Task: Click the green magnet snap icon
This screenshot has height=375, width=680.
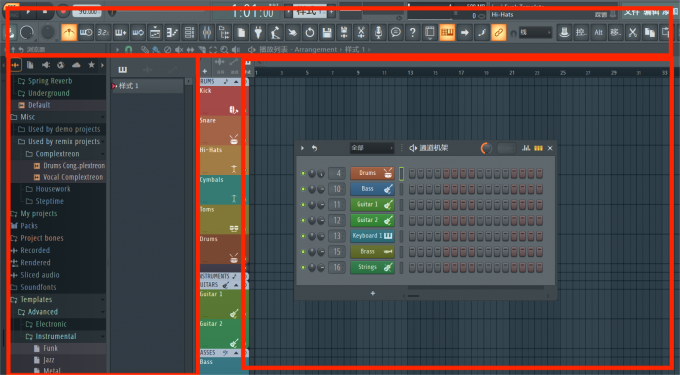Action: [x=128, y=49]
